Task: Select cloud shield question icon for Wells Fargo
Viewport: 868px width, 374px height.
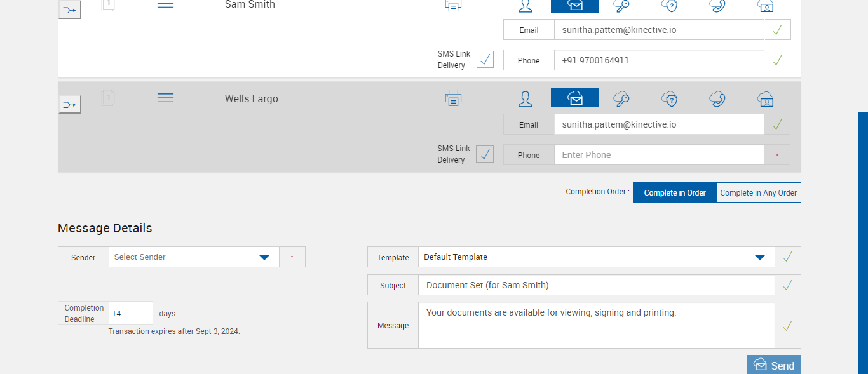Action: (669, 98)
